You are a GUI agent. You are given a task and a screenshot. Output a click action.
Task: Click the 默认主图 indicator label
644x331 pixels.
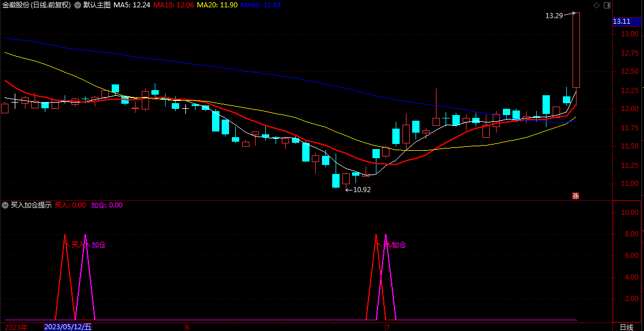tap(96, 5)
